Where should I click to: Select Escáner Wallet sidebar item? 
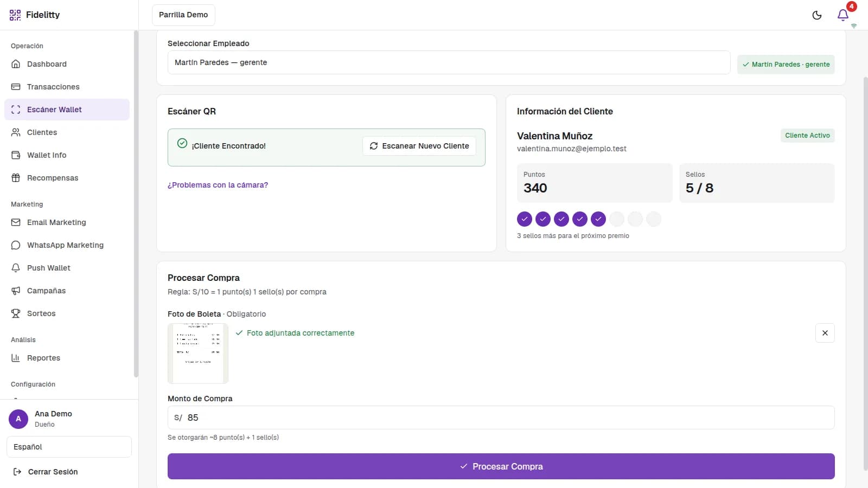[x=67, y=110]
